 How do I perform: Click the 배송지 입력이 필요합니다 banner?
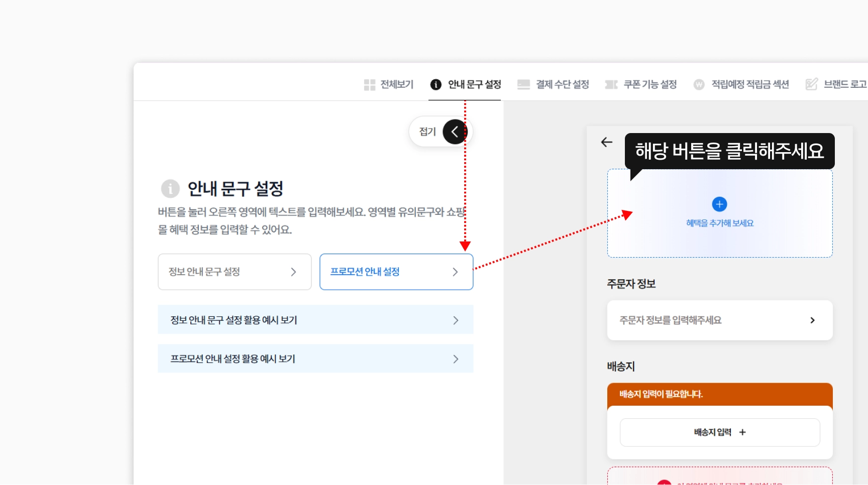720,394
